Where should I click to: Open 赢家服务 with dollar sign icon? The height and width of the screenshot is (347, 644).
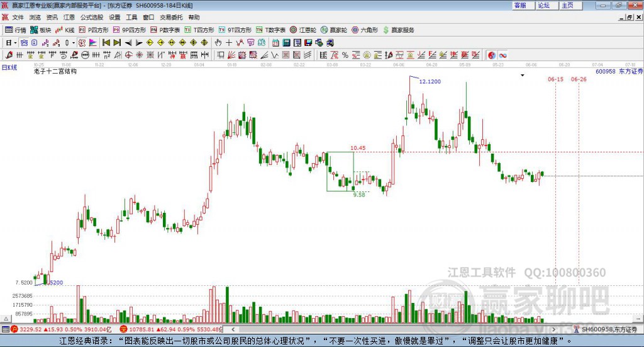click(398, 30)
